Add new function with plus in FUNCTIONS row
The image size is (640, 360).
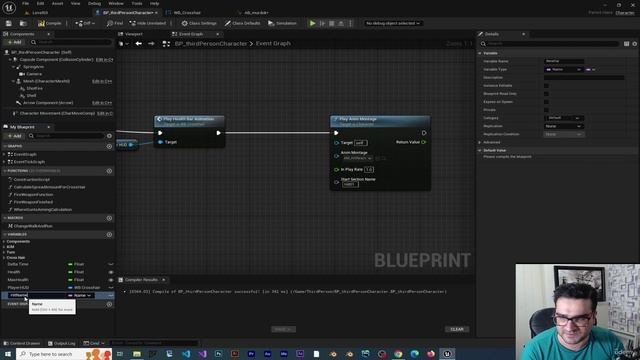[x=109, y=171]
